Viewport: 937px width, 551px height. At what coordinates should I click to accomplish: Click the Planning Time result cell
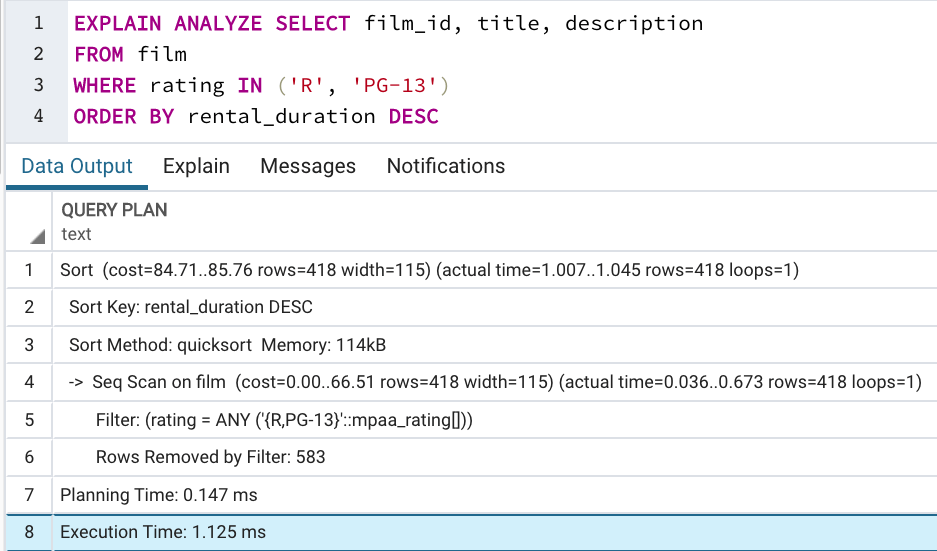(x=495, y=495)
